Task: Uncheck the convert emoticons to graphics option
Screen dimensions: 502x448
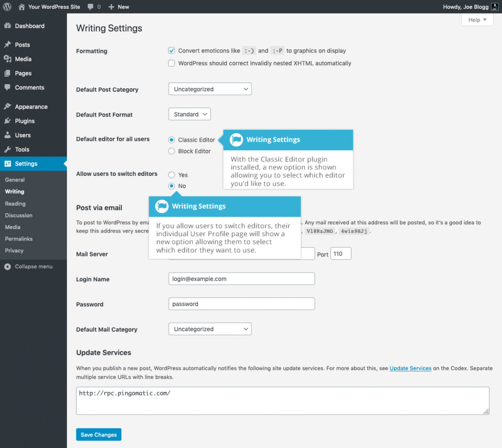Action: coord(172,50)
